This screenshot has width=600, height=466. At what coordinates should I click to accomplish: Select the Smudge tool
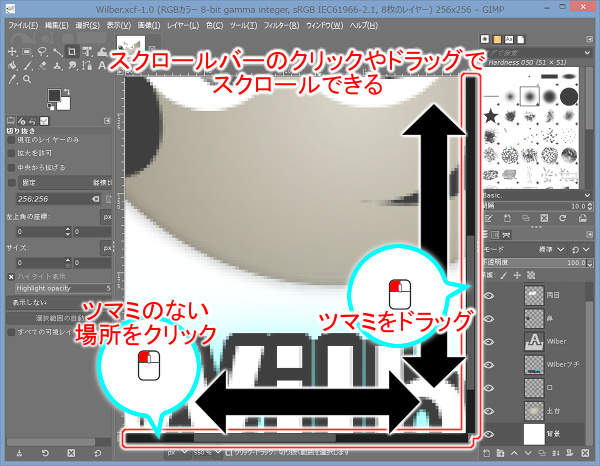[72, 66]
